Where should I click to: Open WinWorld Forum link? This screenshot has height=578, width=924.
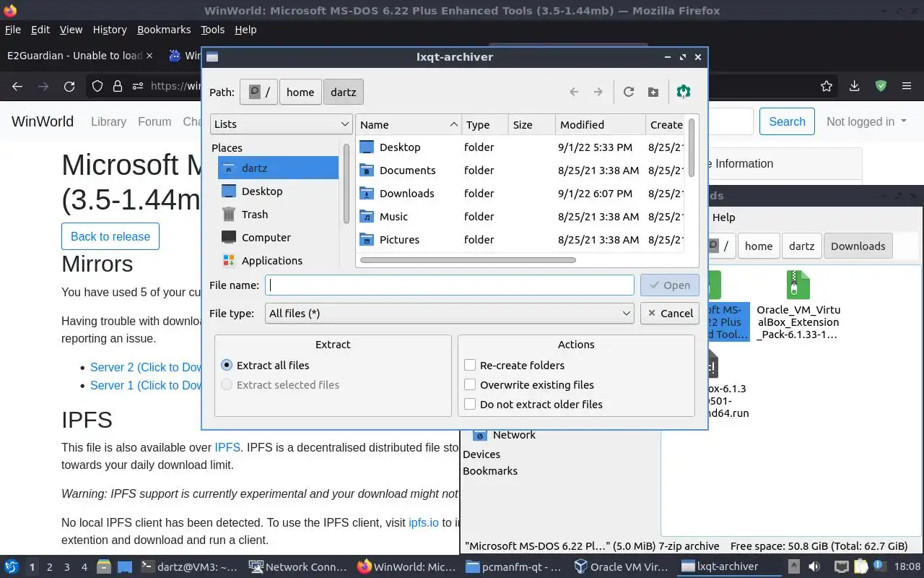click(x=154, y=121)
